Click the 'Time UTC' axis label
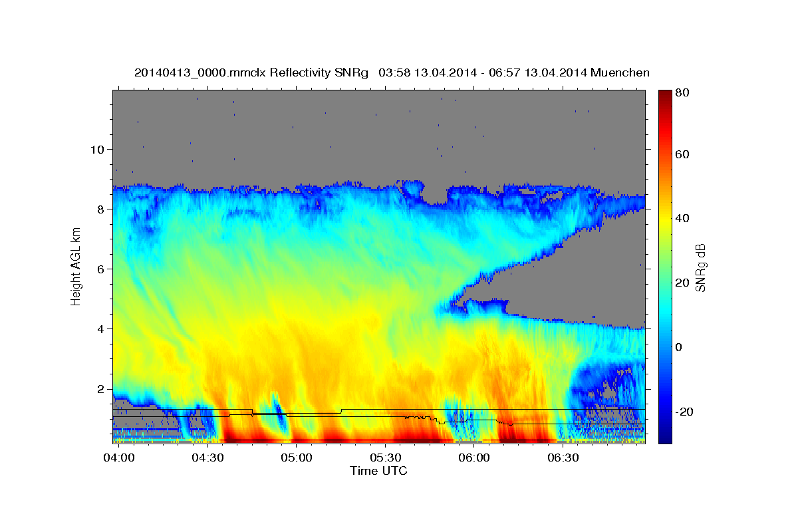Viewport: 798px width, 532px height. [x=378, y=471]
